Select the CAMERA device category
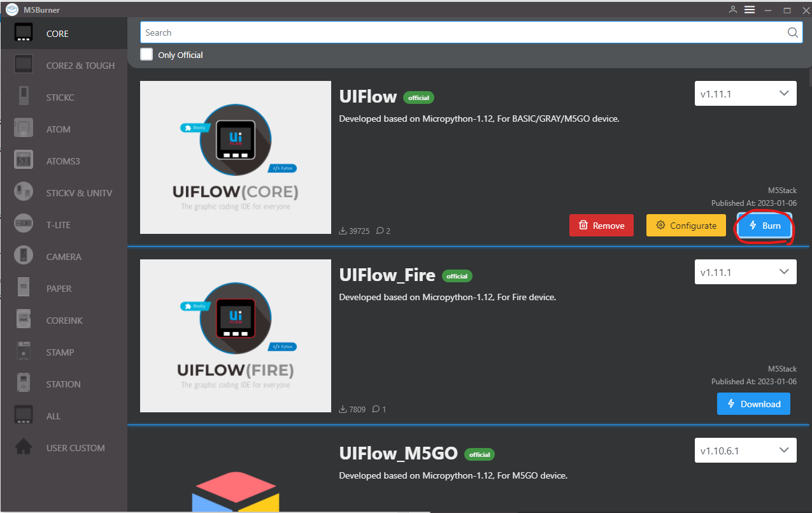812x513 pixels. coord(64,256)
